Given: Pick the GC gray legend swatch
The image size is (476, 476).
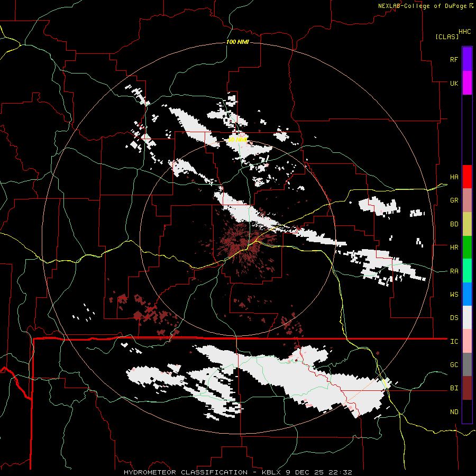Looking at the screenshot, I should click(467, 364).
